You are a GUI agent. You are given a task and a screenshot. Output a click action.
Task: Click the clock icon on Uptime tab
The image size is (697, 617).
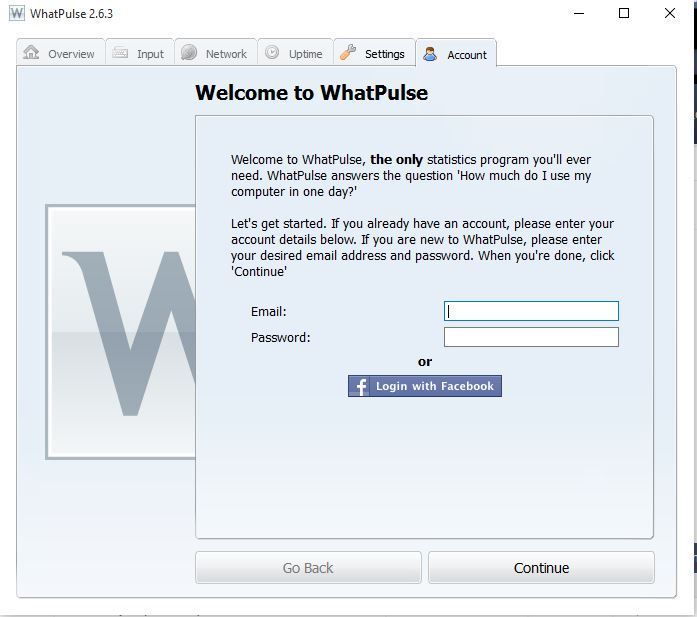pyautogui.click(x=272, y=52)
